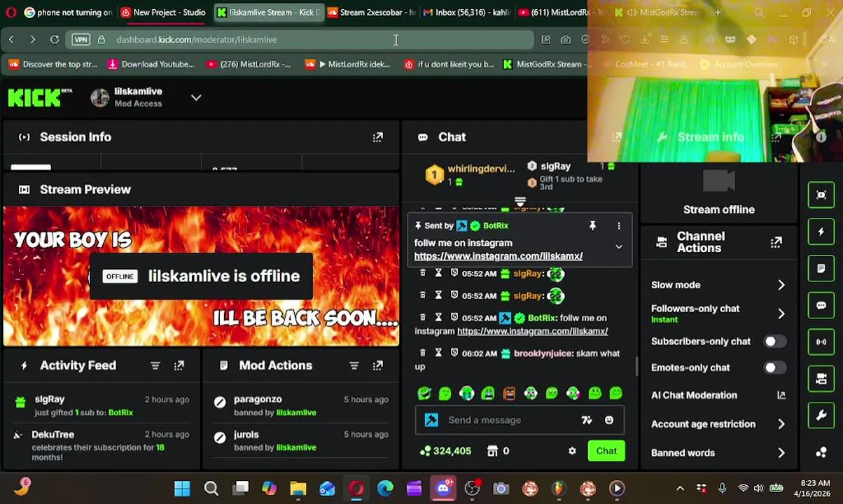
Task: Toggle stream preview sidebar icon
Action: 821,195
